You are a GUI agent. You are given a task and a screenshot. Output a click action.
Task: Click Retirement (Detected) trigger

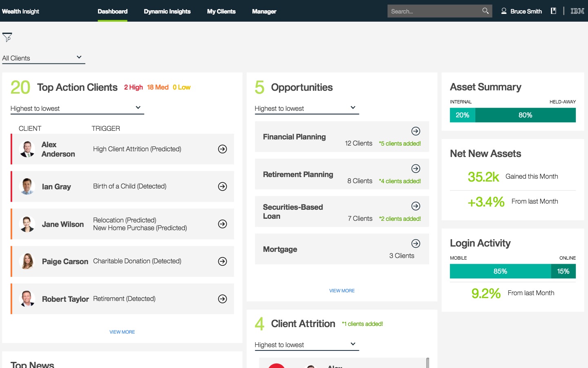coord(124,298)
